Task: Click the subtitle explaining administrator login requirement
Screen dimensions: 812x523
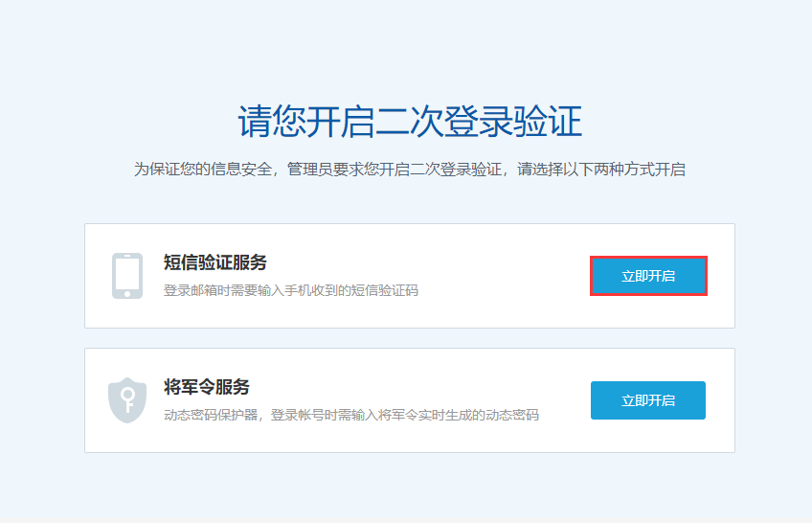Action: tap(409, 170)
